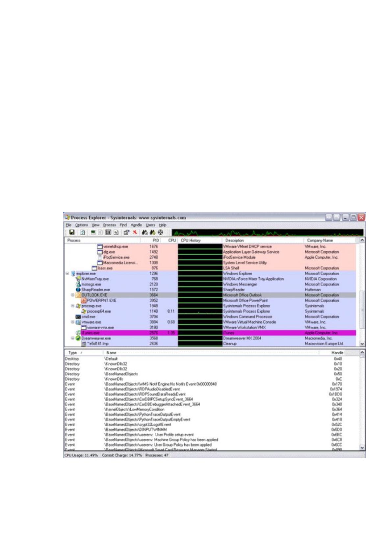Collapse the explorer.exe process tree

click(67, 273)
